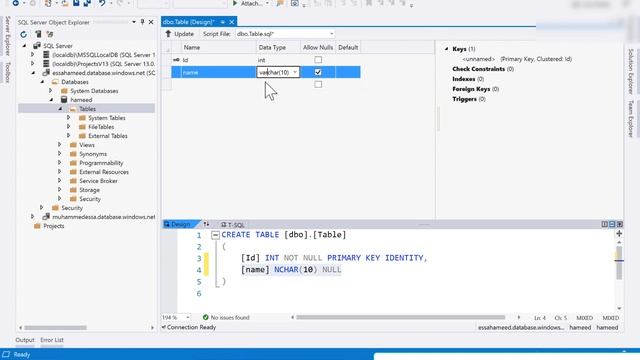Click the Undo icon in the top toolbar
Viewport: 640px width, 360px height.
[102, 3]
